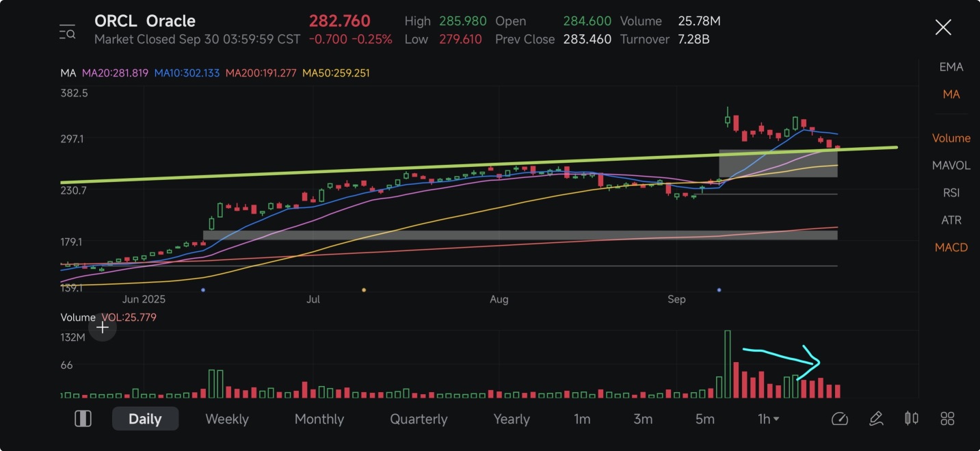Select the 5m interval
Image resolution: width=980 pixels, height=451 pixels.
click(704, 419)
